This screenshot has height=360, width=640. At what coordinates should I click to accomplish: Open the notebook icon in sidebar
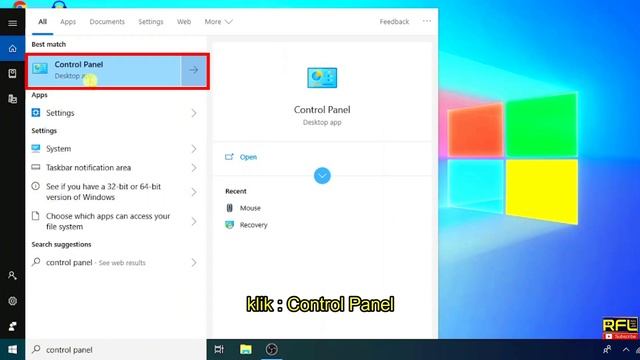pos(12,73)
